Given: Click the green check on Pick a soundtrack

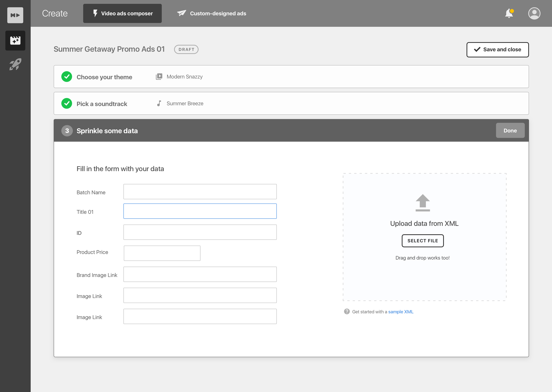Looking at the screenshot, I should tap(67, 104).
